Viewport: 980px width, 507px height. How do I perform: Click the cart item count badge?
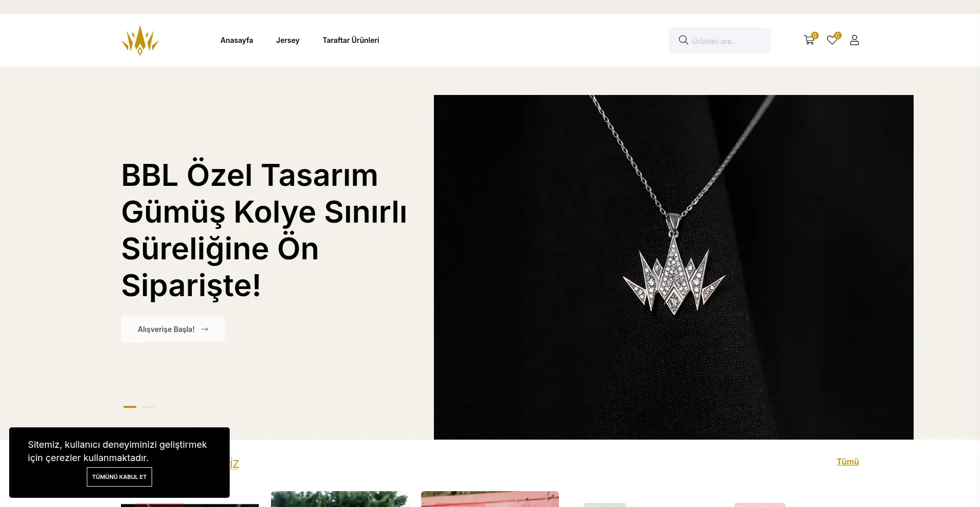point(815,36)
